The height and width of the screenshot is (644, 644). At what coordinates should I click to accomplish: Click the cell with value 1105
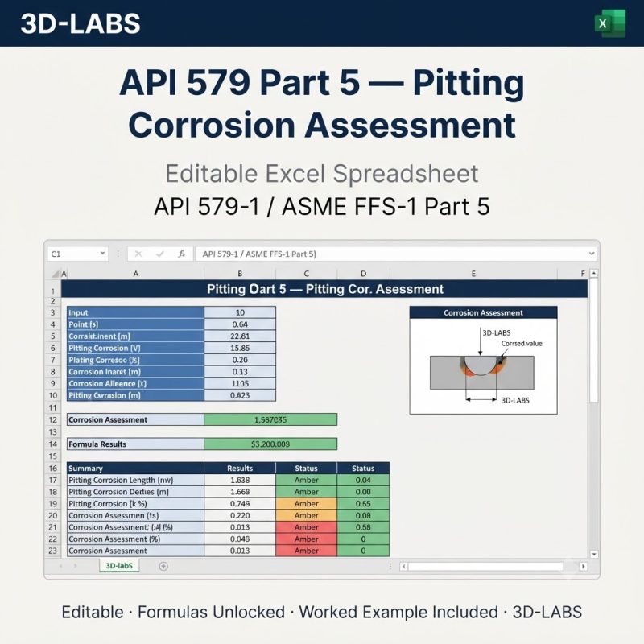(240, 384)
